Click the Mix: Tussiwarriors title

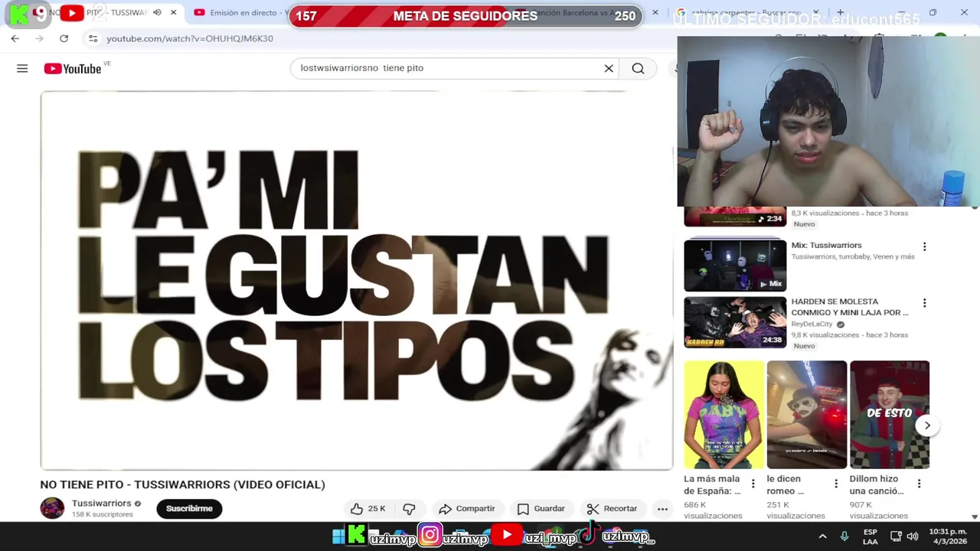tap(826, 246)
